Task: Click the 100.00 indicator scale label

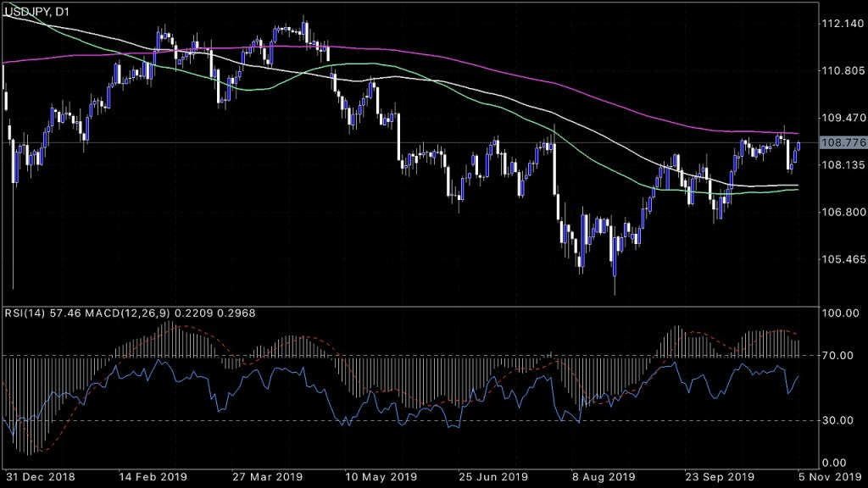Action: [x=843, y=313]
